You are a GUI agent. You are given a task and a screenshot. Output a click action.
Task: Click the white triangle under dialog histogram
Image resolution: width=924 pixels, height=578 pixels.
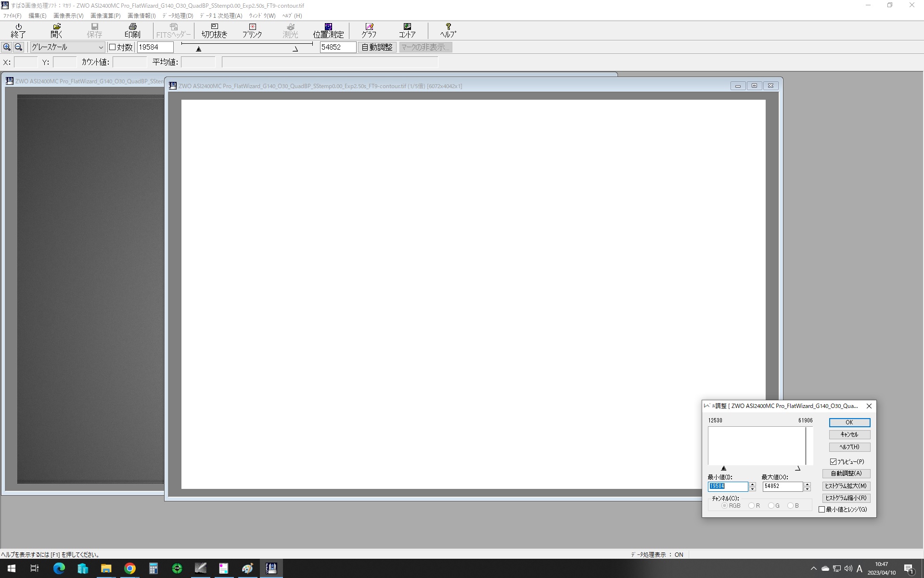click(797, 468)
